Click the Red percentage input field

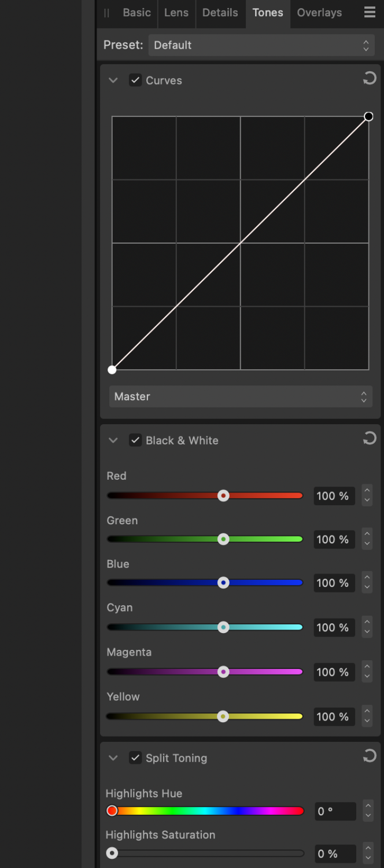point(334,495)
